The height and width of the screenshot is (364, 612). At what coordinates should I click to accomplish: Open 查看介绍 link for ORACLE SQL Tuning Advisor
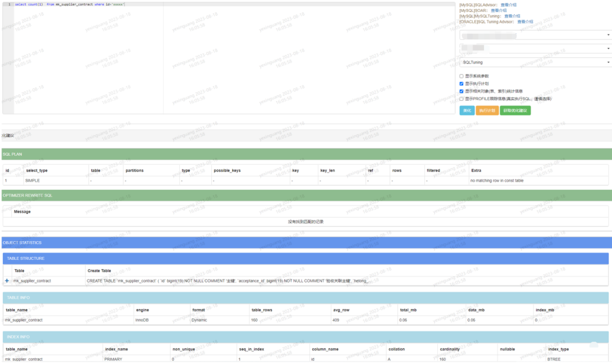pyautogui.click(x=525, y=22)
